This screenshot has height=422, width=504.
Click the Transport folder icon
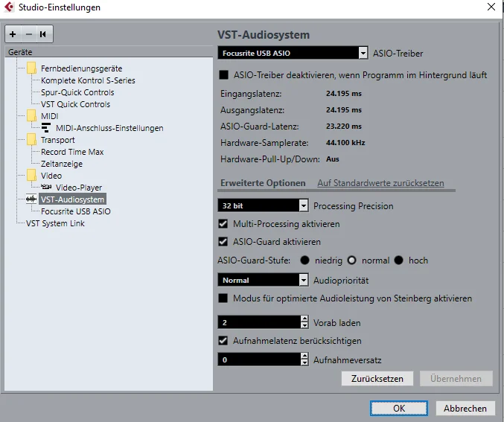[x=31, y=139]
